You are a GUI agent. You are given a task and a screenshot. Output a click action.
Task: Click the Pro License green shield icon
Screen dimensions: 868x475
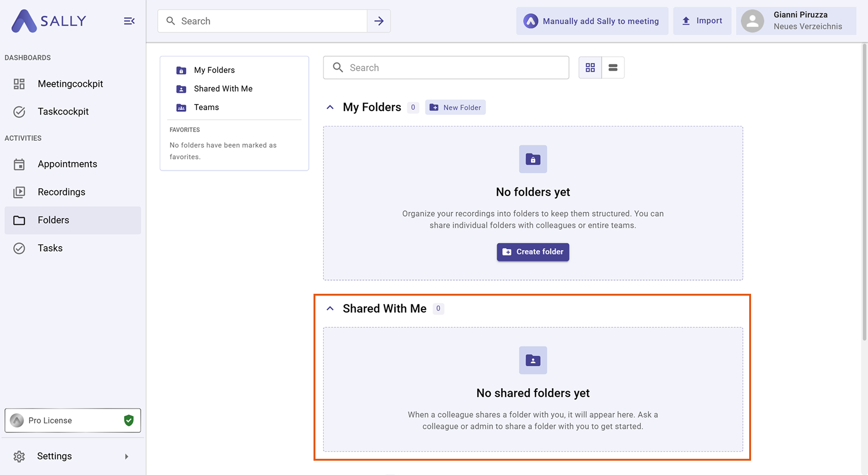click(129, 420)
